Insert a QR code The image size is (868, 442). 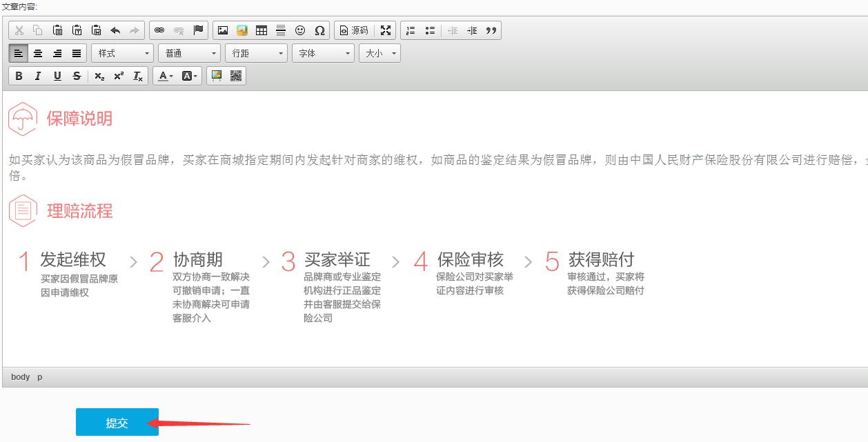coord(236,76)
